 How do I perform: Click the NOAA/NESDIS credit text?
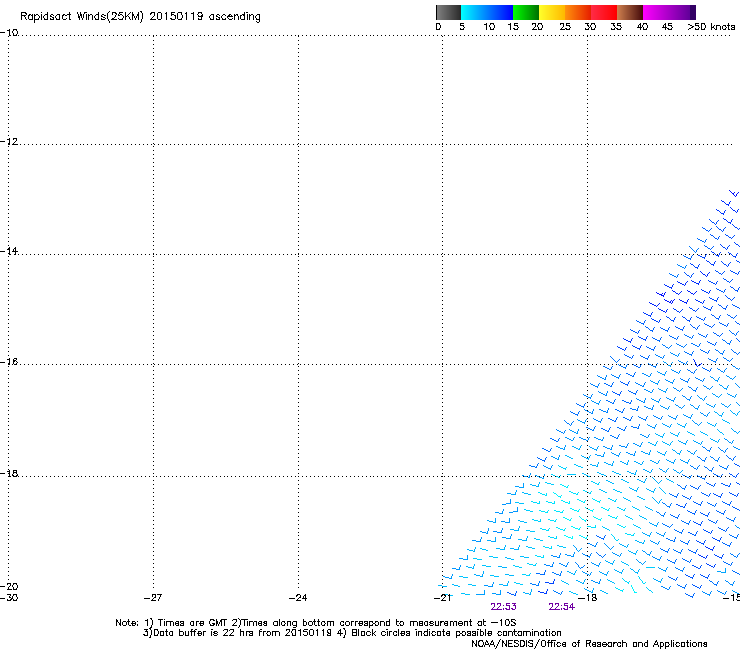point(589,644)
